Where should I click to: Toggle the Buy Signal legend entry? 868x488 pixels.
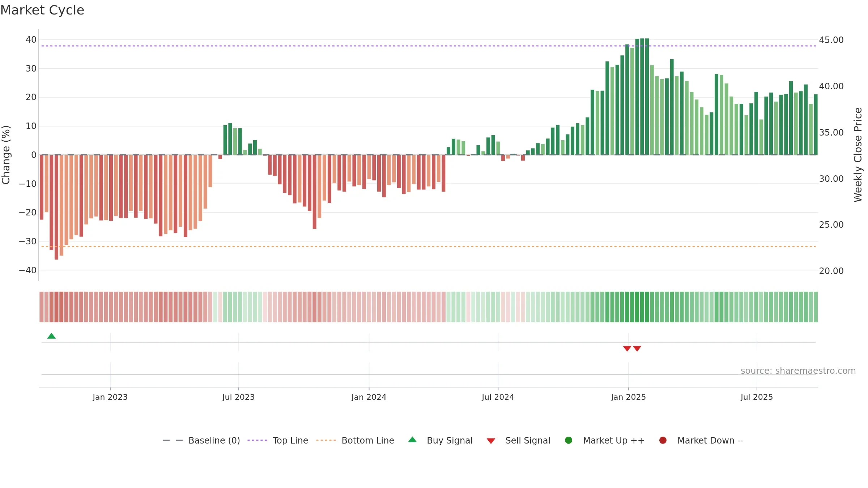coord(440,440)
